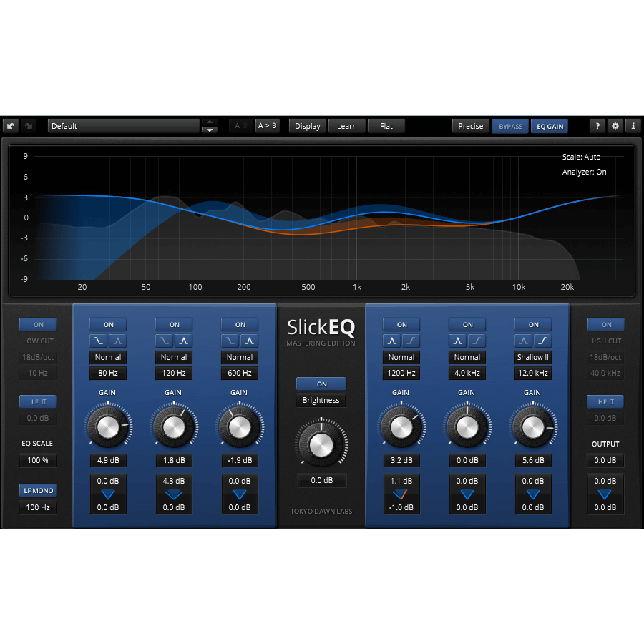Click the HF high-frequency shape button
Image resolution: width=644 pixels, height=644 pixels.
click(x=605, y=401)
